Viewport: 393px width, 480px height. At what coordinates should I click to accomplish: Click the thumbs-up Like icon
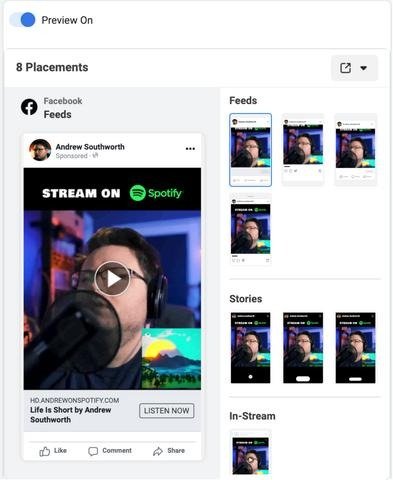(45, 451)
